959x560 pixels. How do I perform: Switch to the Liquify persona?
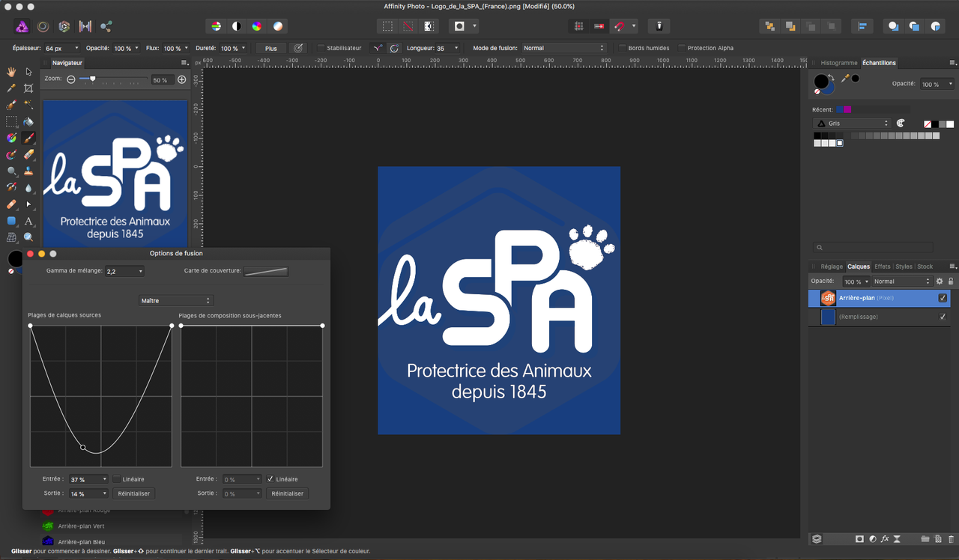click(x=43, y=26)
